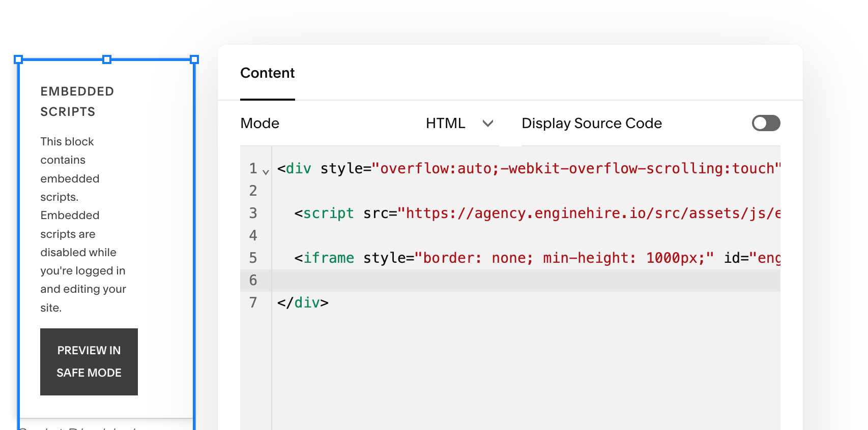Select the top-right resize handle of the block
This screenshot has width=868, height=430.
[194, 59]
